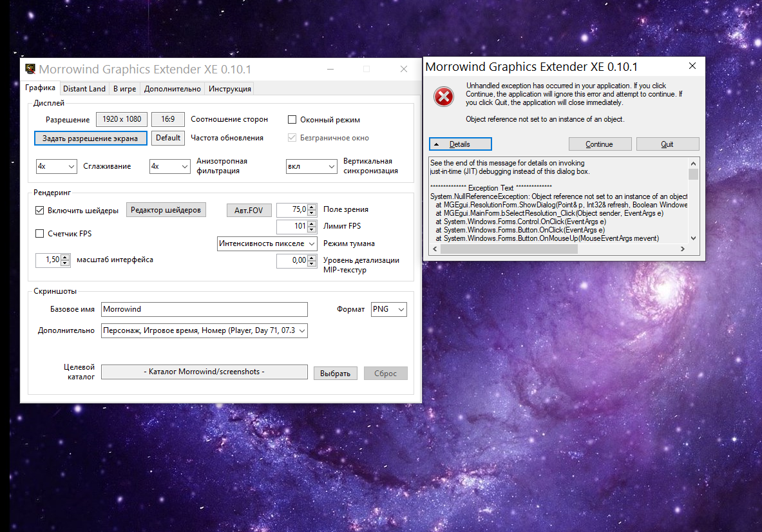
Task: Click the Каталог Morrowind/screenshots field
Action: (204, 372)
